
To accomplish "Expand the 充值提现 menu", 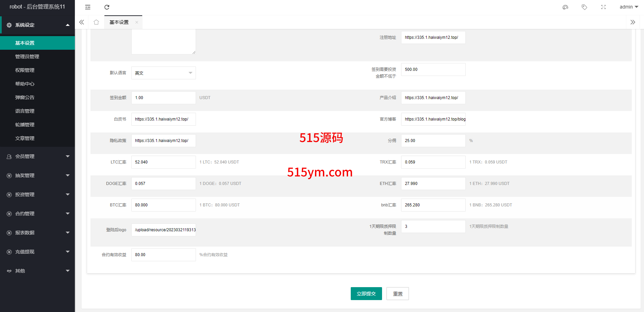I will point(37,252).
